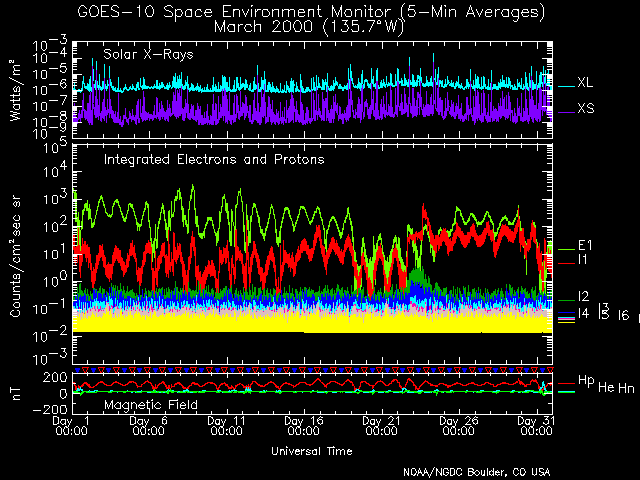Click the 'Watts/m²' y-axis label
Screen dimensions: 640x480
pyautogui.click(x=15, y=90)
